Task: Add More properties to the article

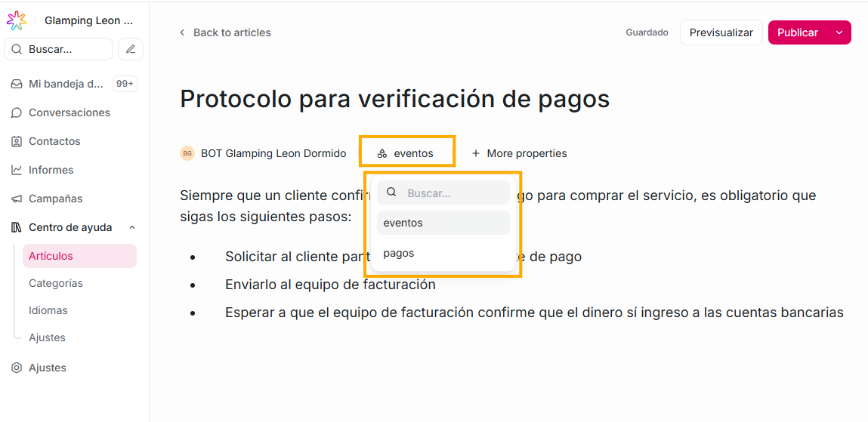Action: pos(519,153)
